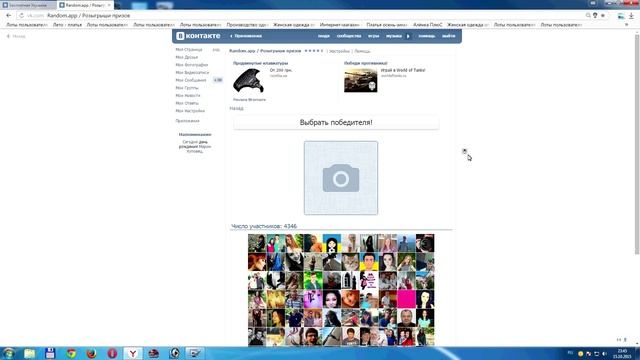Viewport: 640px width, 360px height.
Task: Click the empty camera placeholder photo
Action: 341,178
